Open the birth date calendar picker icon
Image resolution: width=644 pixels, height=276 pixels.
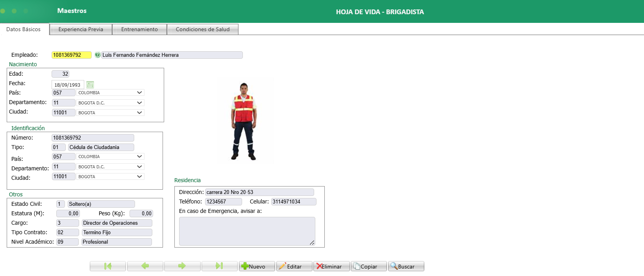[x=90, y=85]
